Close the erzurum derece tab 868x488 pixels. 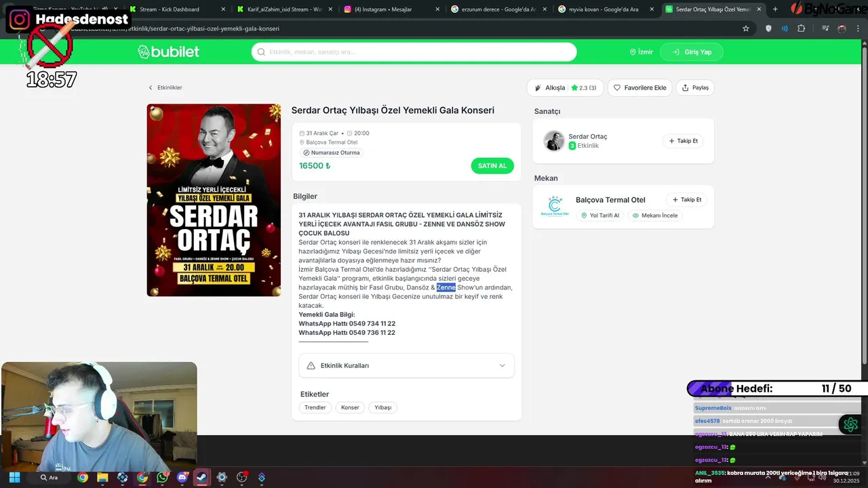point(545,9)
